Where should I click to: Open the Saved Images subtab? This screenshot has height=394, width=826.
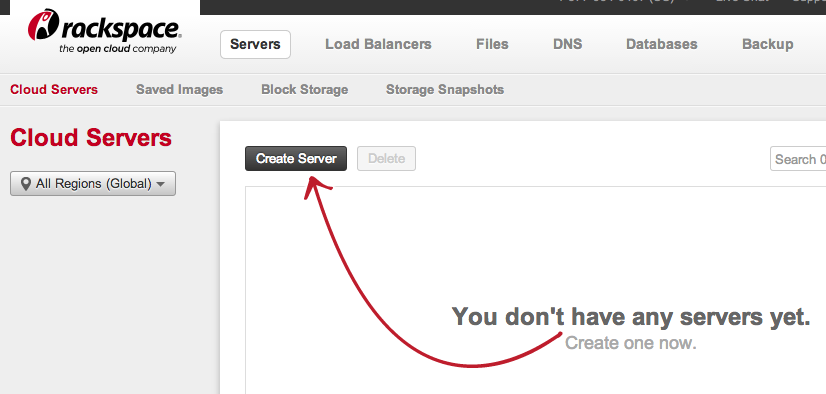click(x=180, y=90)
